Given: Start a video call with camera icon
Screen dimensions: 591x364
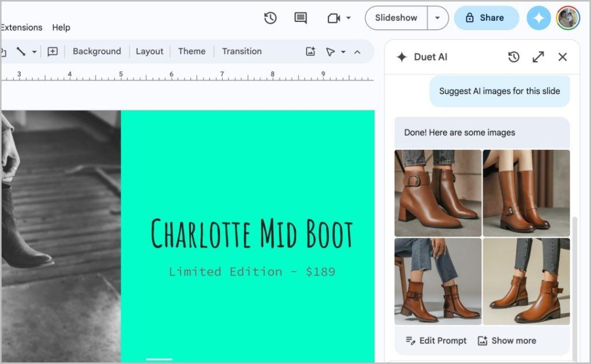Looking at the screenshot, I should 334,18.
